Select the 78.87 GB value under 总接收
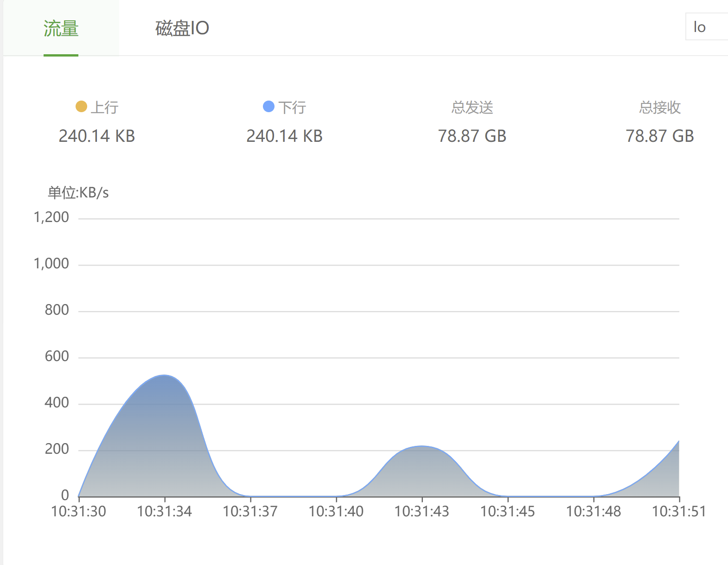The width and height of the screenshot is (728, 565). click(660, 136)
